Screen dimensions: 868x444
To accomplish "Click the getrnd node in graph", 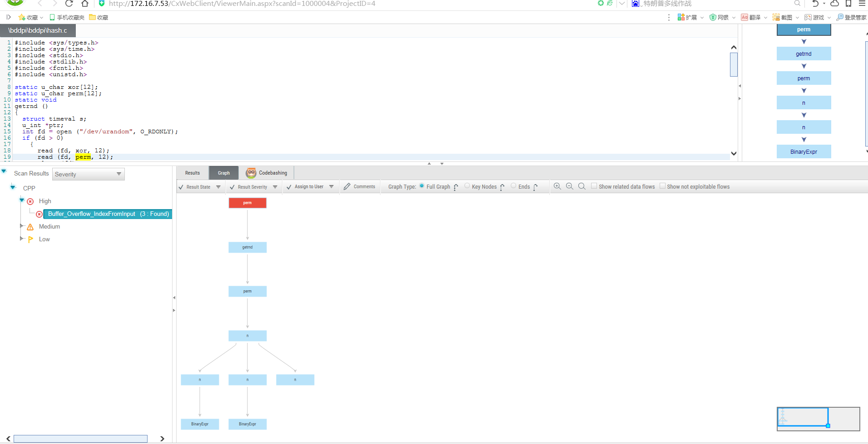I will pos(247,247).
